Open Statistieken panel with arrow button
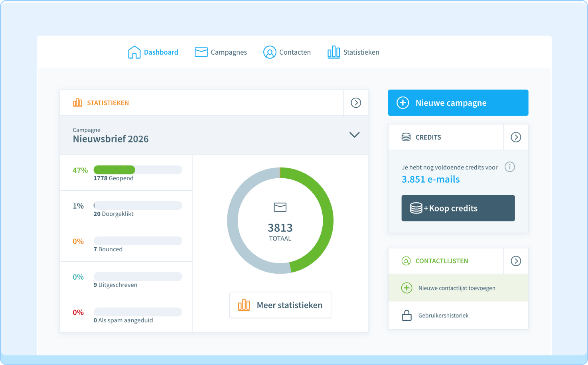 pos(355,103)
